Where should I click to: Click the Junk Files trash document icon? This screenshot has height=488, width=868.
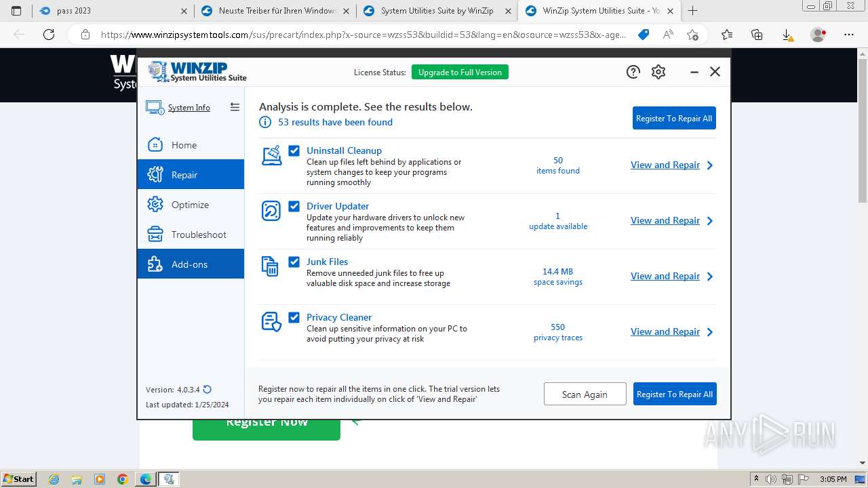pos(270,266)
